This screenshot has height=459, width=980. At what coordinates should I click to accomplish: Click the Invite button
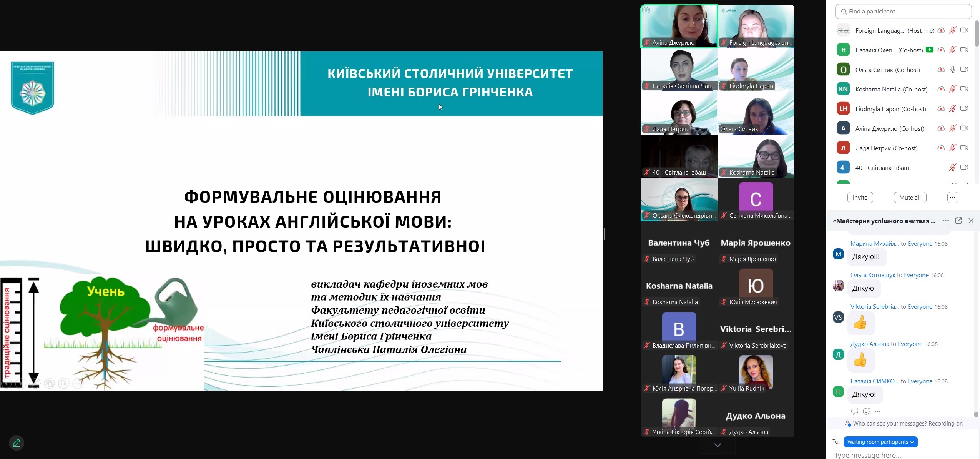tap(860, 198)
